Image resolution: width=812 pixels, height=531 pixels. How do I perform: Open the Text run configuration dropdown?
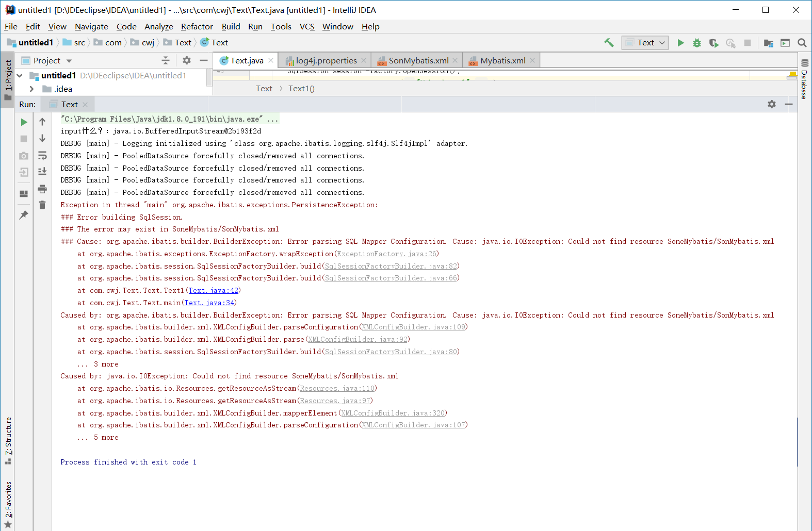point(645,43)
